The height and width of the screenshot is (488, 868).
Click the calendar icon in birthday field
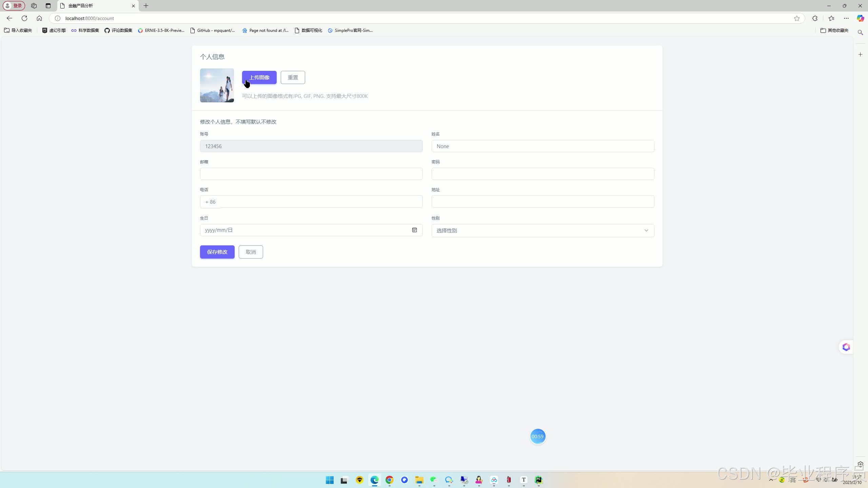pyautogui.click(x=414, y=230)
